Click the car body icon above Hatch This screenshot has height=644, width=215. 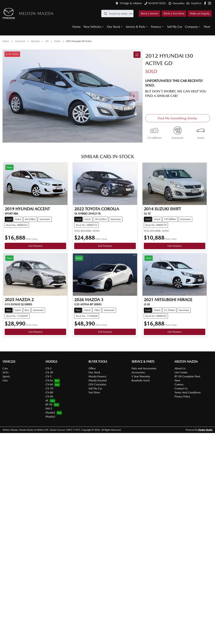coord(200,130)
